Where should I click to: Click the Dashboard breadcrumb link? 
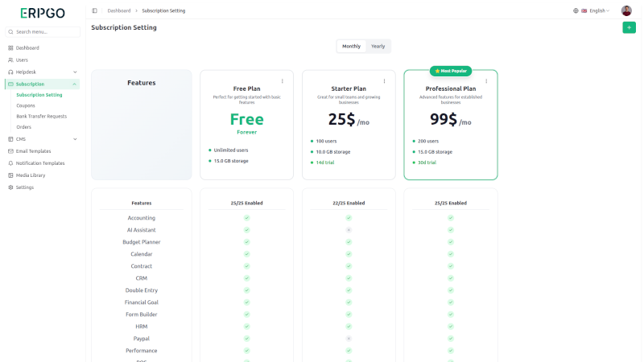(x=119, y=10)
